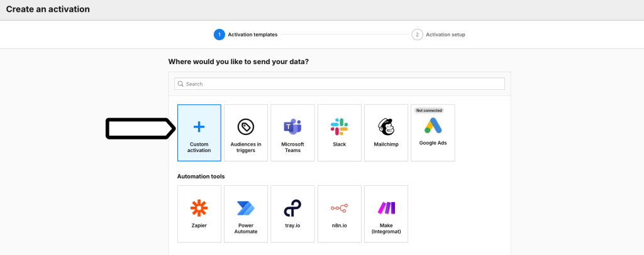Click the "tray.io" card label
644x255 pixels.
[292, 225]
